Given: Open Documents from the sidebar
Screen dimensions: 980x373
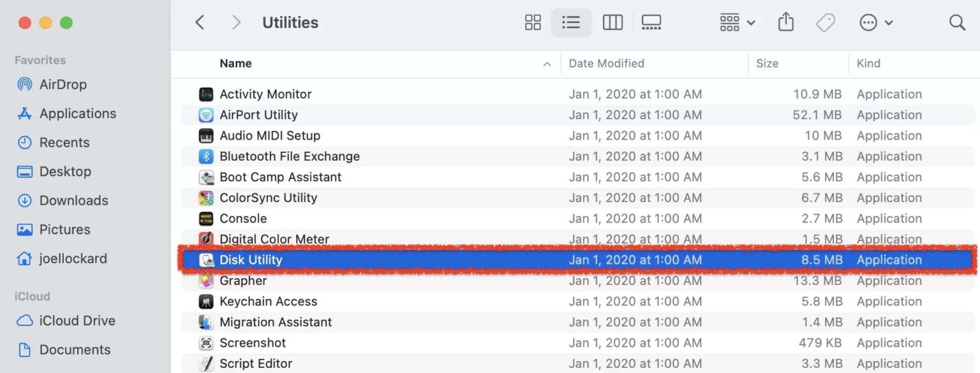Looking at the screenshot, I should click(75, 349).
